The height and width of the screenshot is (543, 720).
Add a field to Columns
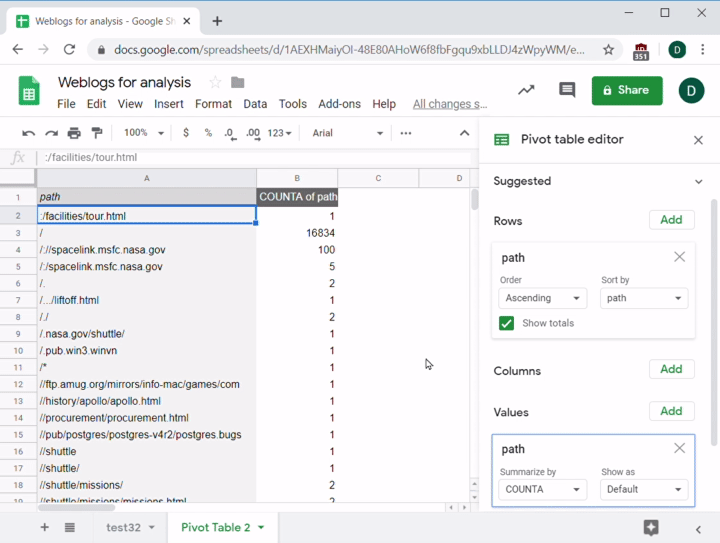click(671, 369)
